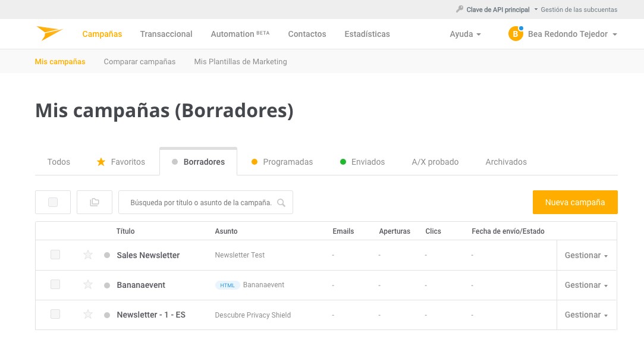Viewport: 644px width, 361px height.
Task: Mark Bananaevent as favorite with the star
Action: [88, 285]
